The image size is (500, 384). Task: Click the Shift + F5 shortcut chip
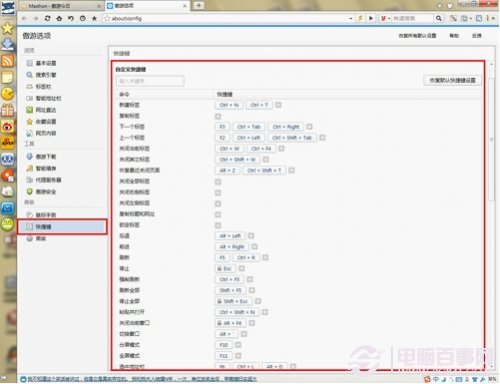tap(230, 290)
